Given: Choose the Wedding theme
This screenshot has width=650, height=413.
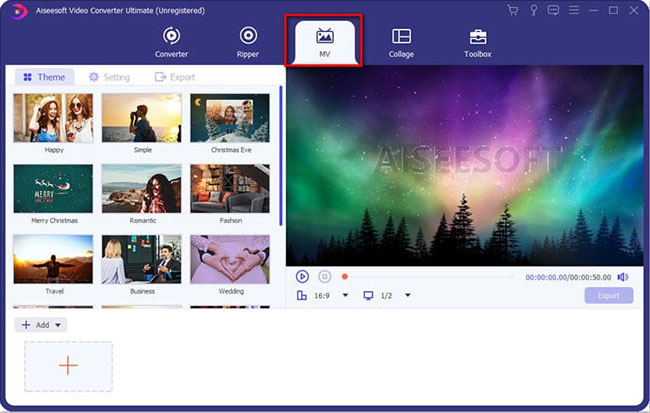Looking at the screenshot, I should click(x=230, y=260).
